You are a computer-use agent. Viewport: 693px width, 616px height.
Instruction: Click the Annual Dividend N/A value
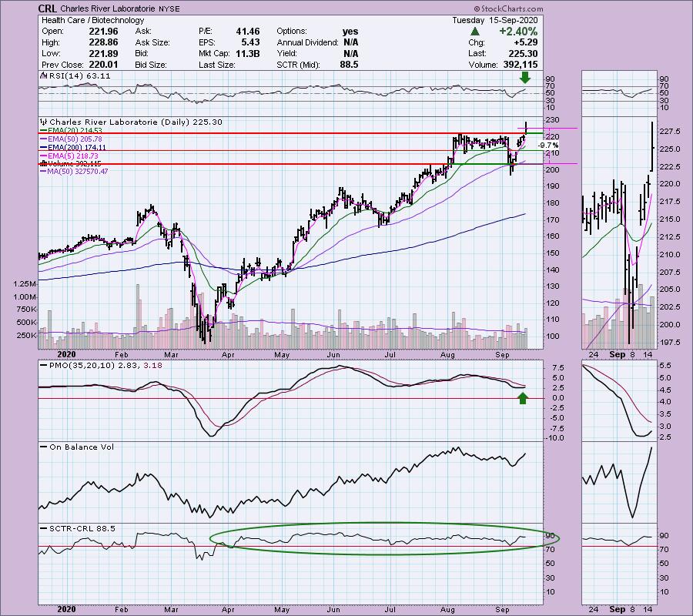pos(350,42)
